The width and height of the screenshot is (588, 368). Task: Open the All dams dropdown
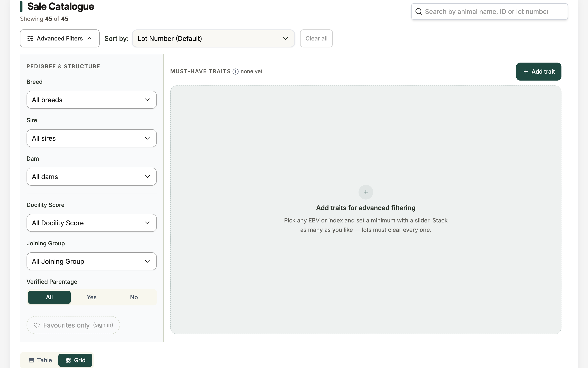[x=92, y=177]
